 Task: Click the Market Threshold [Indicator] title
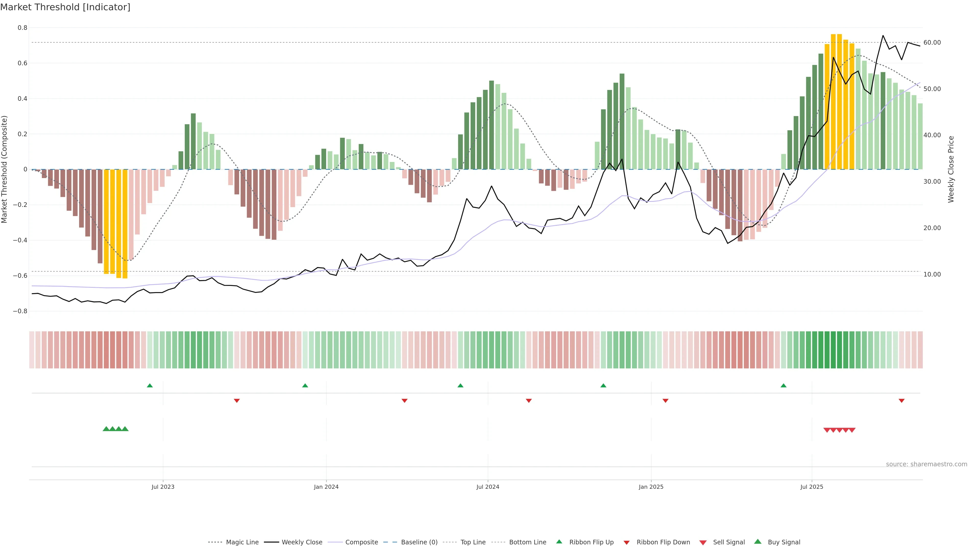65,7
